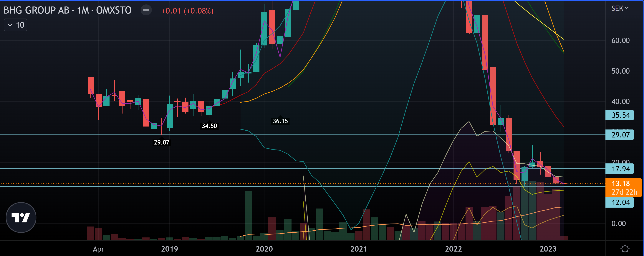
Task: Click the 2021 time axis label
Action: tap(358, 249)
